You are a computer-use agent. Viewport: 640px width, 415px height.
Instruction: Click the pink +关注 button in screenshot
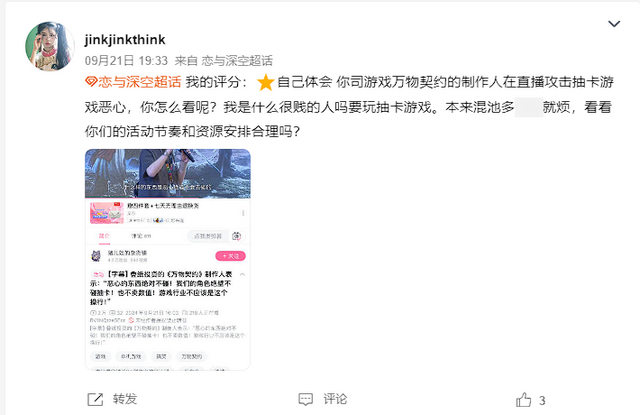pos(231,256)
